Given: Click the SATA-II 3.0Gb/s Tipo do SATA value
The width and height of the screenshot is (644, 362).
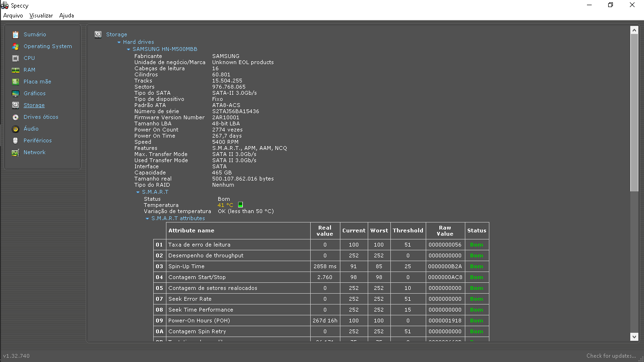Looking at the screenshot, I should pos(234,93).
